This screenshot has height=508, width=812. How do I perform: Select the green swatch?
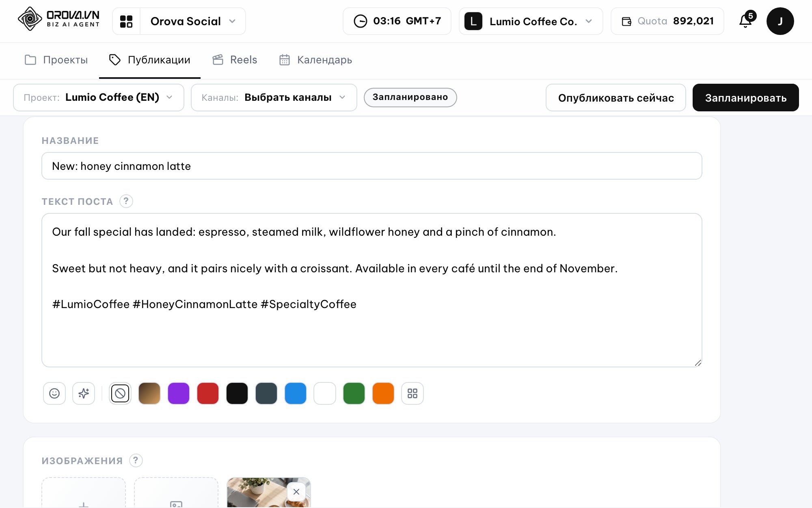(x=354, y=393)
